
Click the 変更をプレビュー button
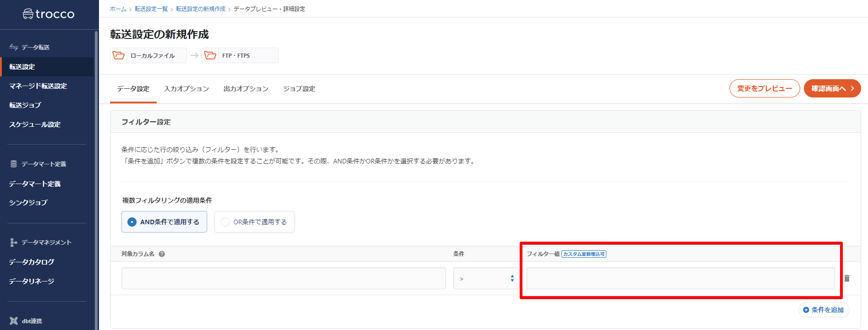point(764,88)
